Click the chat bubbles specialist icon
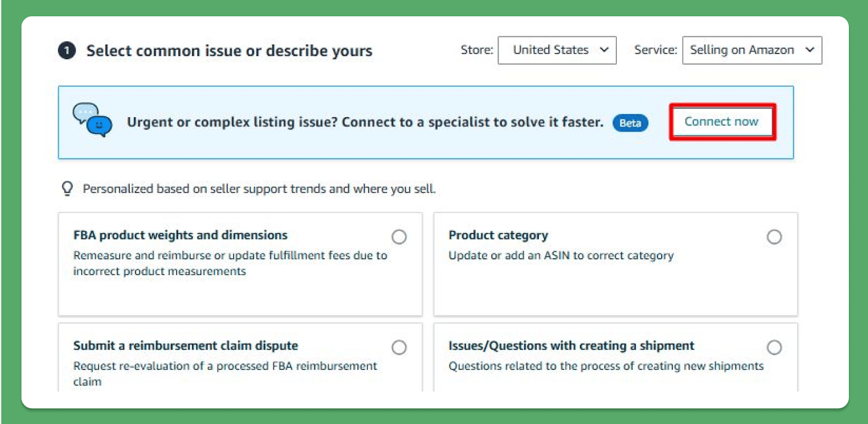 pyautogui.click(x=92, y=120)
